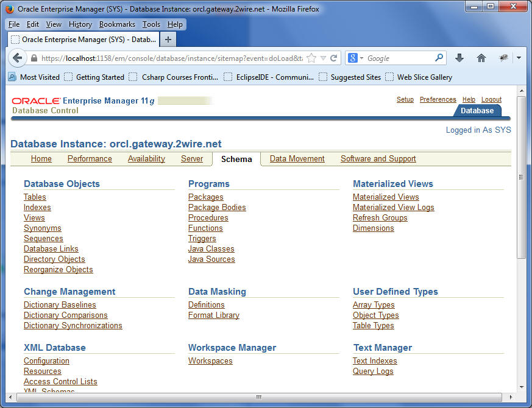Open the URL history dropdown arrow
This screenshot has width=532, height=408.
323,58
